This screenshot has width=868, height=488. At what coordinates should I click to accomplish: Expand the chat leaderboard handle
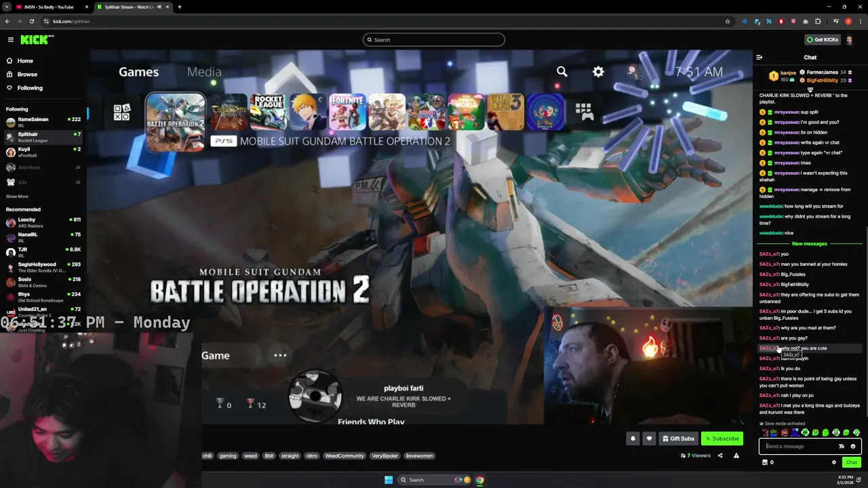(x=810, y=89)
